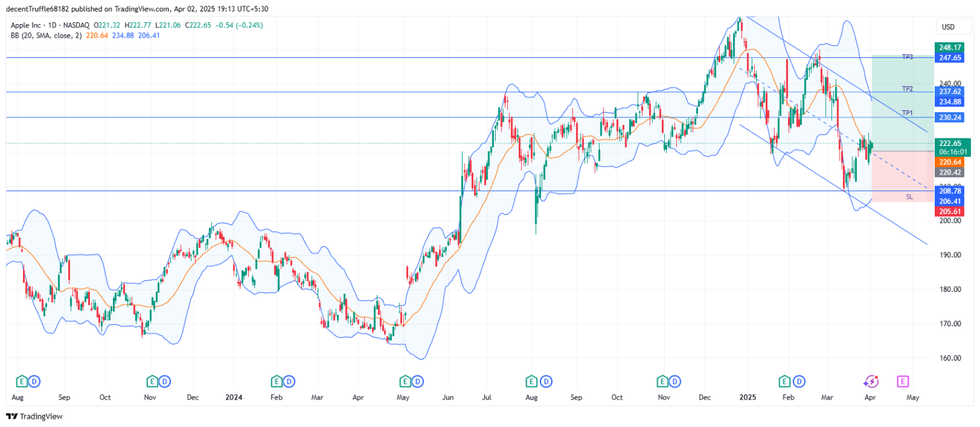Click the SL label in the red zone
The image size is (980, 427).
pos(909,197)
